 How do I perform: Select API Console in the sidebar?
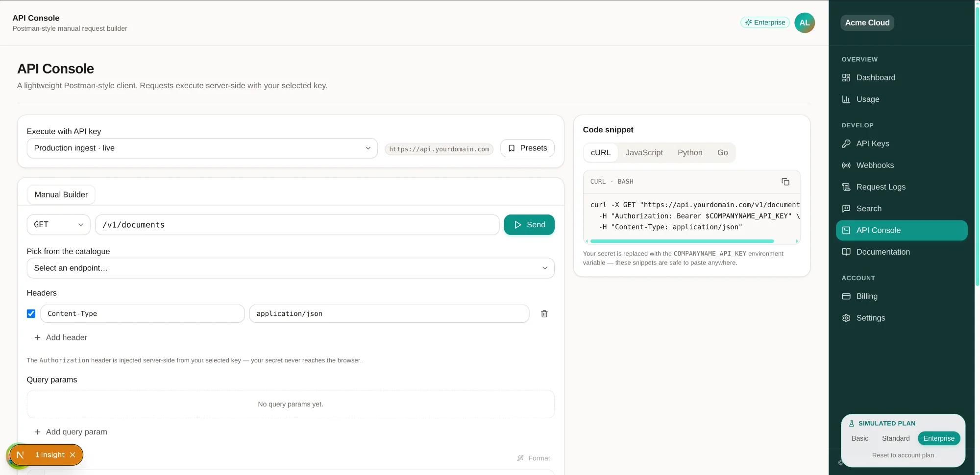point(902,230)
